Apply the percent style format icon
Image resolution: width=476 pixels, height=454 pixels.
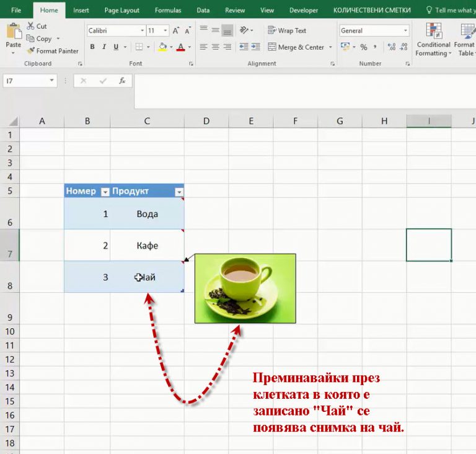click(364, 47)
